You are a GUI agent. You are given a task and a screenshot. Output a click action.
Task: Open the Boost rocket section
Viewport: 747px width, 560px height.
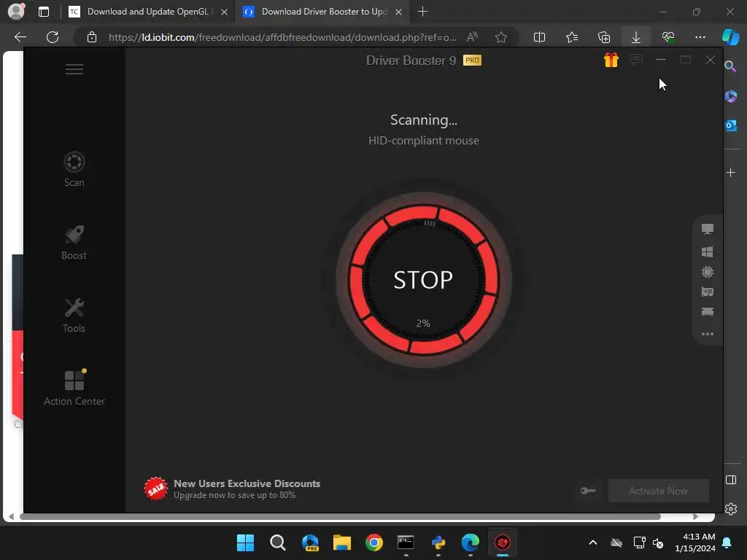(x=74, y=242)
